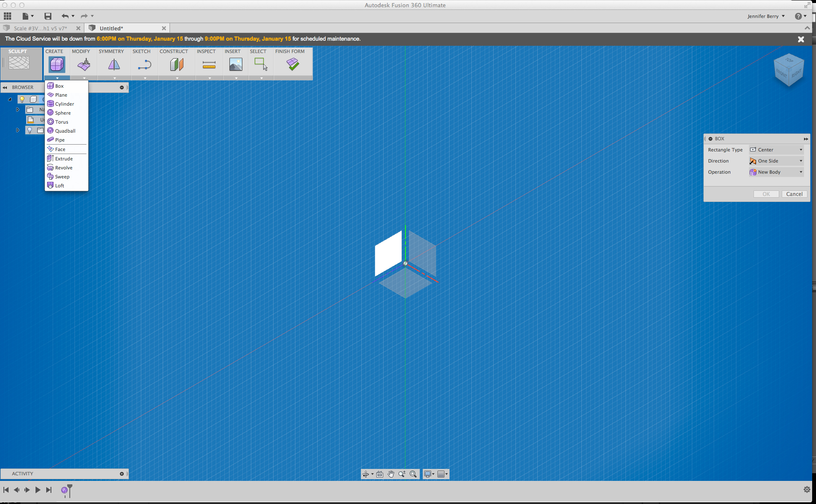Select the Modify edit form icon
The width and height of the screenshot is (816, 504).
point(84,65)
